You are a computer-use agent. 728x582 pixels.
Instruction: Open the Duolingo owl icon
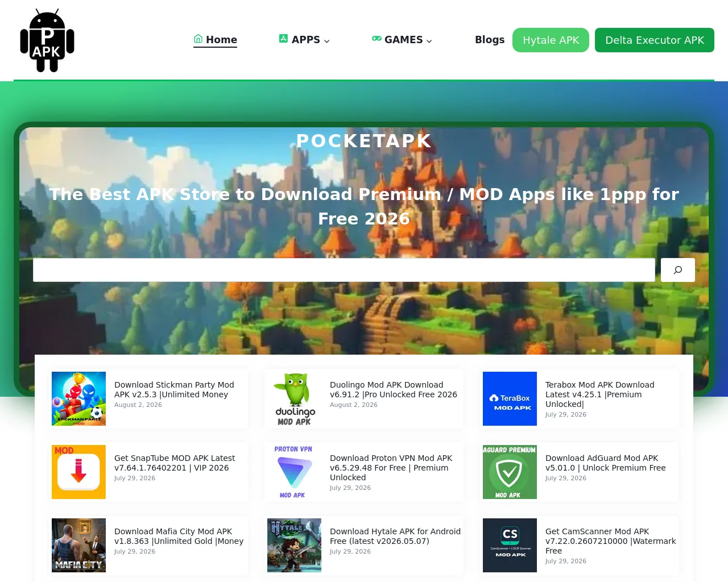(x=294, y=398)
